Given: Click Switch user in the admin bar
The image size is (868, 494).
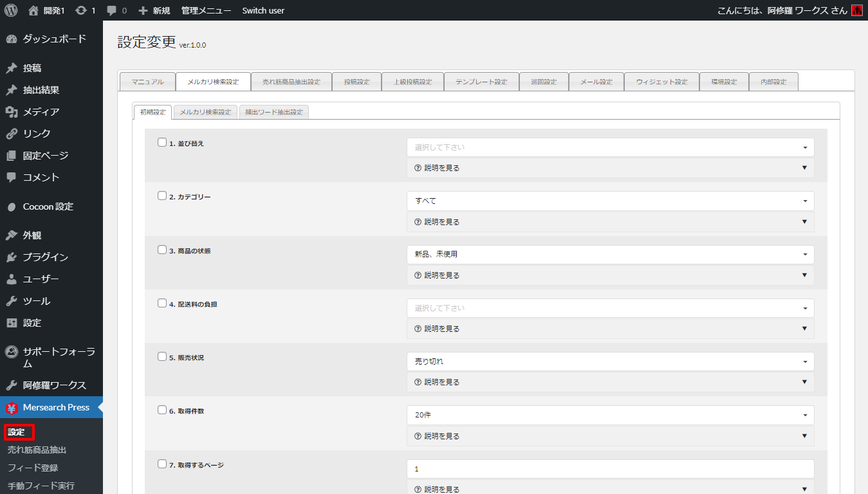Looking at the screenshot, I should coord(263,10).
